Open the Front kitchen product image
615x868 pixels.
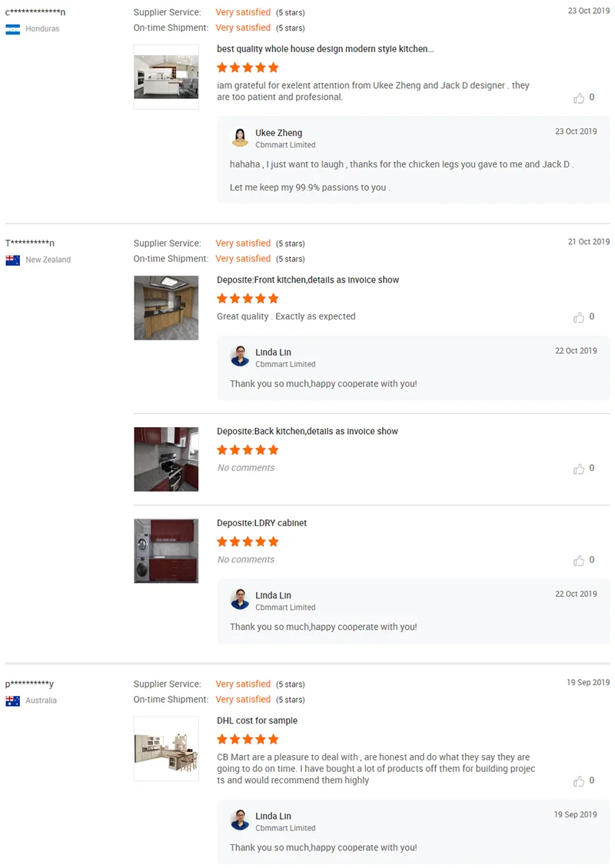tap(166, 308)
